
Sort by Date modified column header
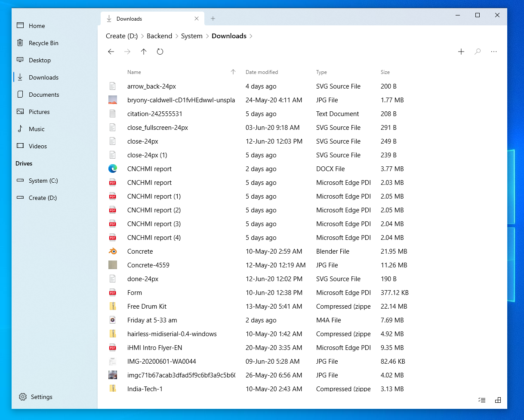pyautogui.click(x=262, y=72)
